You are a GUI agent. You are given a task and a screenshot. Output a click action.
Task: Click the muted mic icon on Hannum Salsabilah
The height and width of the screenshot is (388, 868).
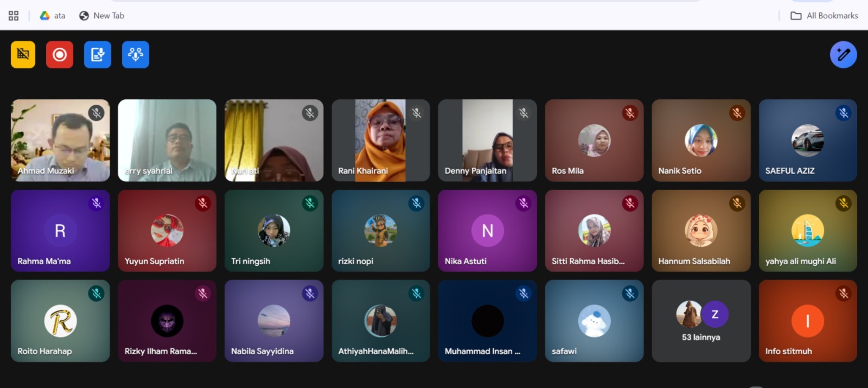tap(737, 203)
